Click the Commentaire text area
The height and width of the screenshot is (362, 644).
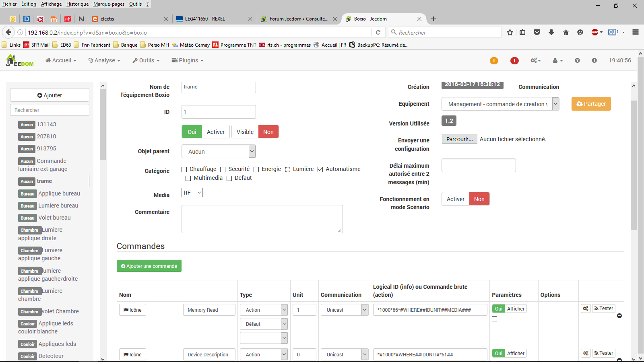pos(262,219)
